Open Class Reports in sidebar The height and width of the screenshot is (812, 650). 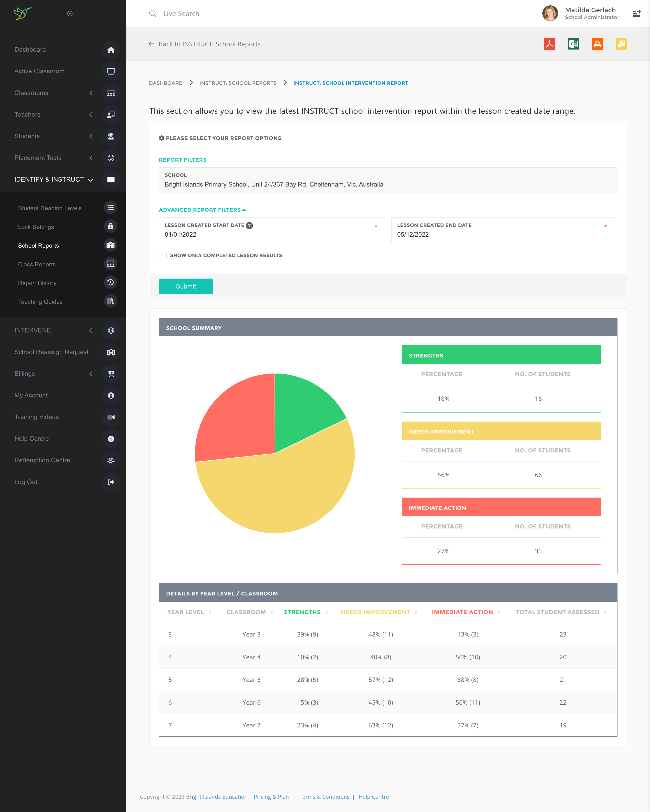coord(37,264)
